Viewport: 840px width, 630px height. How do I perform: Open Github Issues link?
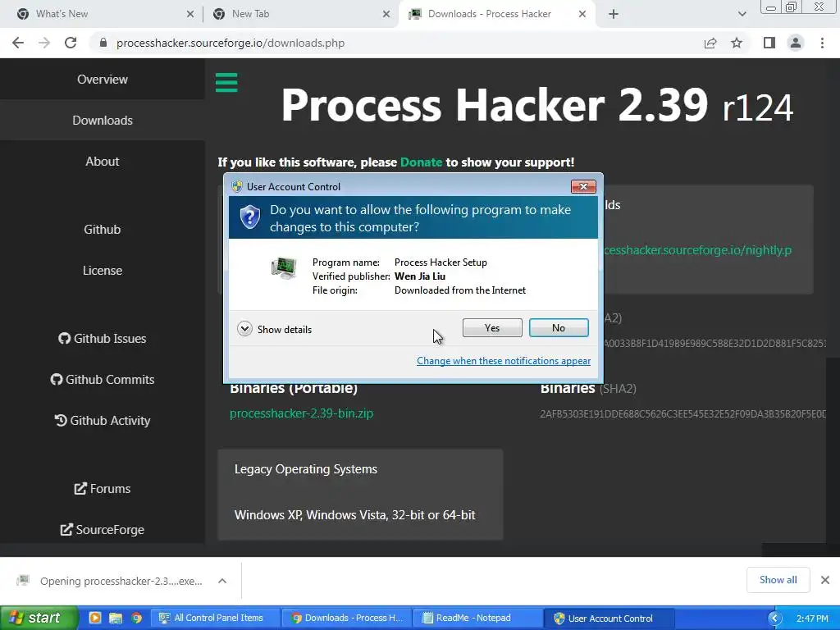[x=103, y=339]
